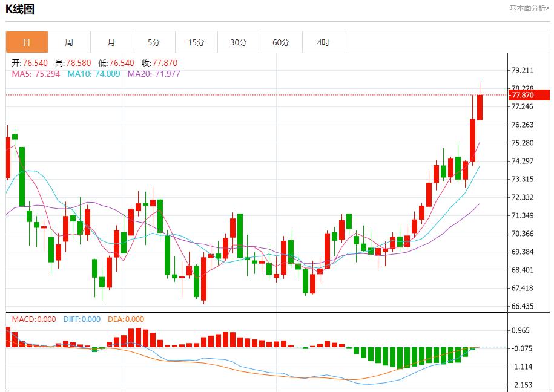The height and width of the screenshot is (392, 554).
Task: Click the DIFF: 0.000 label
Action: click(82, 319)
